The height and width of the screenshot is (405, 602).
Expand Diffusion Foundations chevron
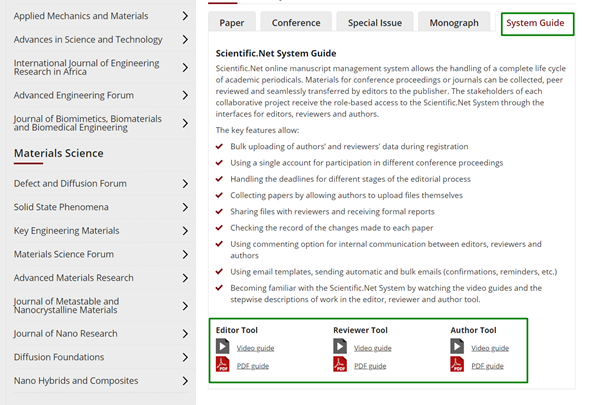[x=185, y=357]
